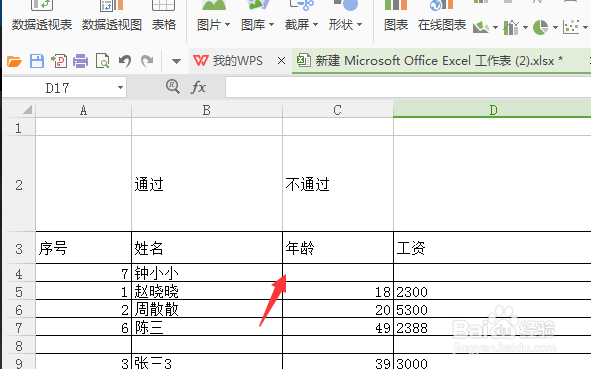Expand the 形状 shapes dropdown
The height and width of the screenshot is (369, 591).
(x=359, y=25)
